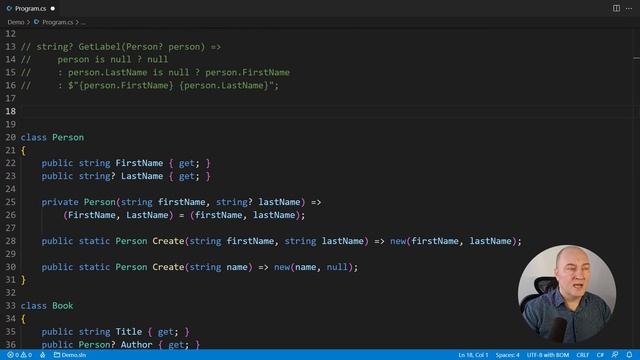The height and width of the screenshot is (360, 640).
Task: Open the Demo breadcrumb folder
Action: [16, 22]
